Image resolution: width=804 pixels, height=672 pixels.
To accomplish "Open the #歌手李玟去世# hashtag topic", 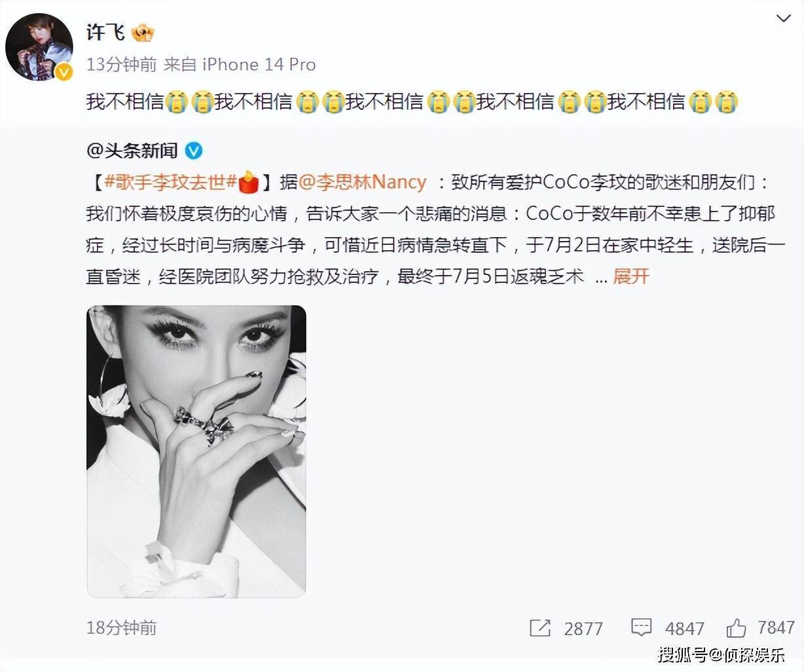I will point(170,182).
